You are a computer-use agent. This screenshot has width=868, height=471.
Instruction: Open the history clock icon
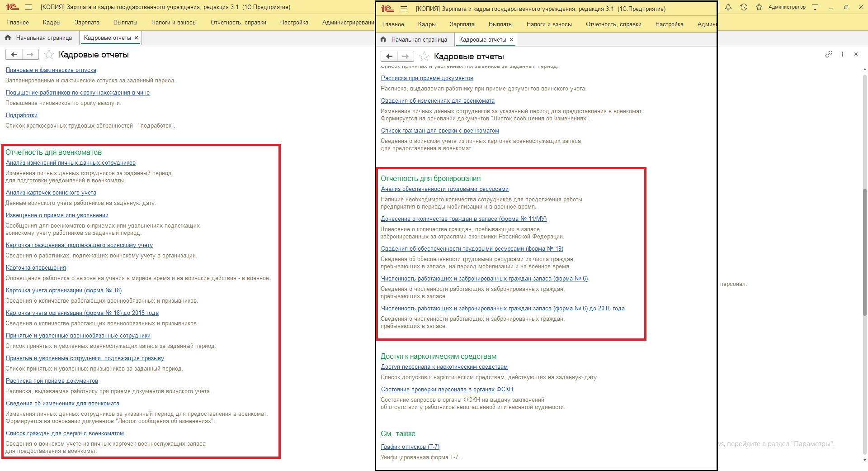[x=744, y=7]
